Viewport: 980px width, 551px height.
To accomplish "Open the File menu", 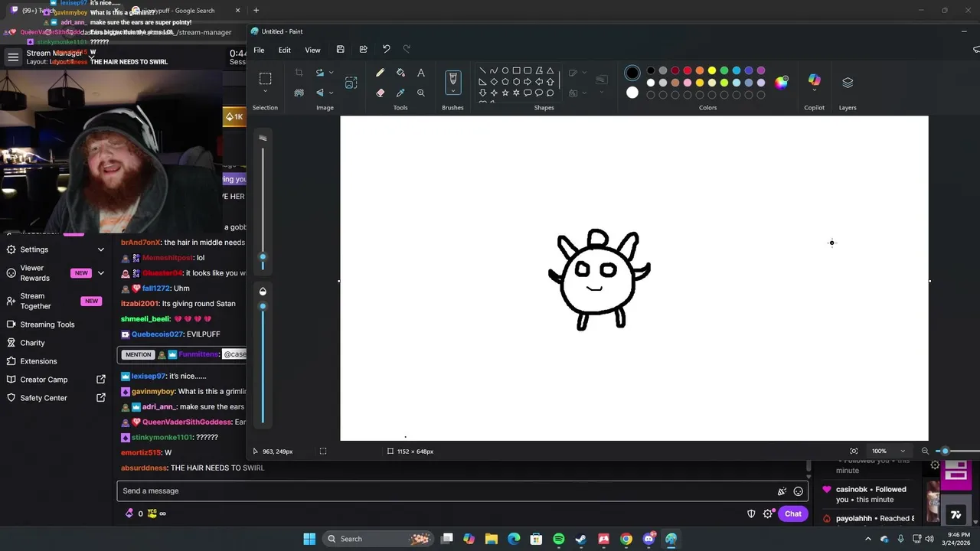I will point(259,50).
